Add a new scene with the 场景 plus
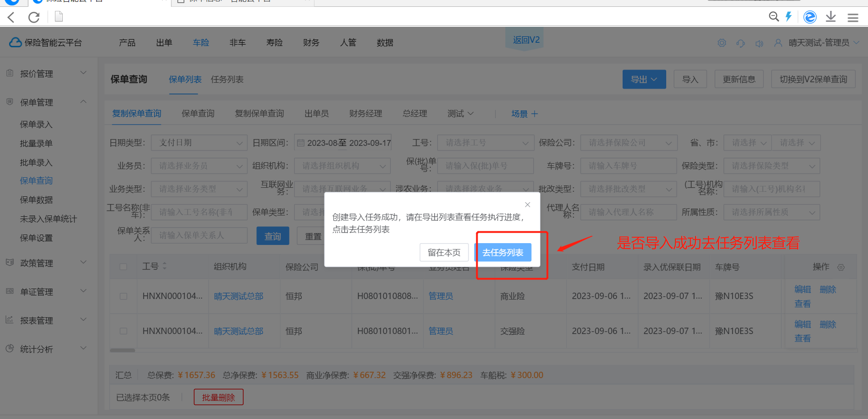The height and width of the screenshot is (419, 868). click(x=534, y=114)
